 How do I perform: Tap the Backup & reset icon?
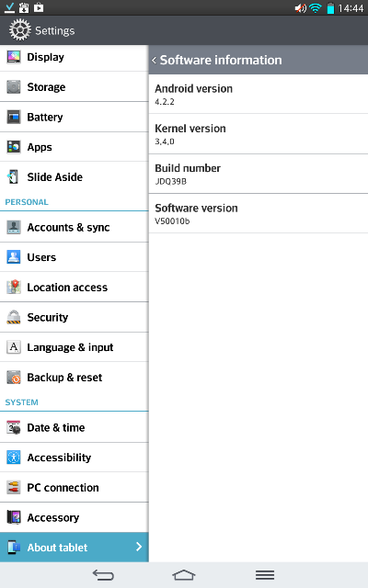(14, 378)
